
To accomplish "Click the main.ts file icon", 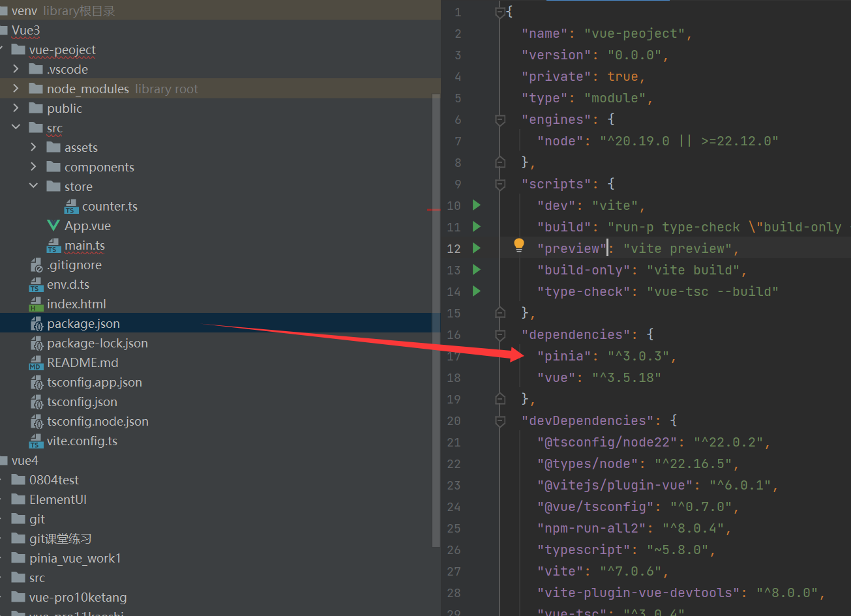I will pos(53,246).
